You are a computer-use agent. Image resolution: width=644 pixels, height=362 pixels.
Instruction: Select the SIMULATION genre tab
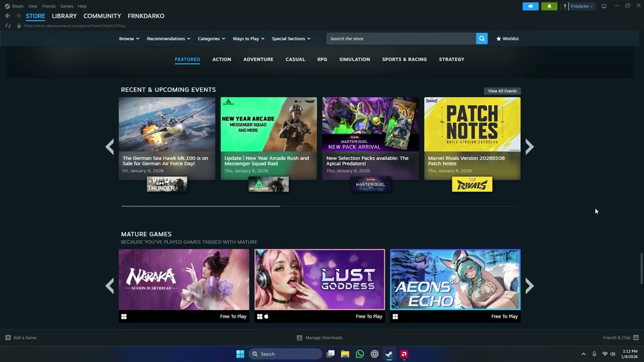(x=354, y=59)
